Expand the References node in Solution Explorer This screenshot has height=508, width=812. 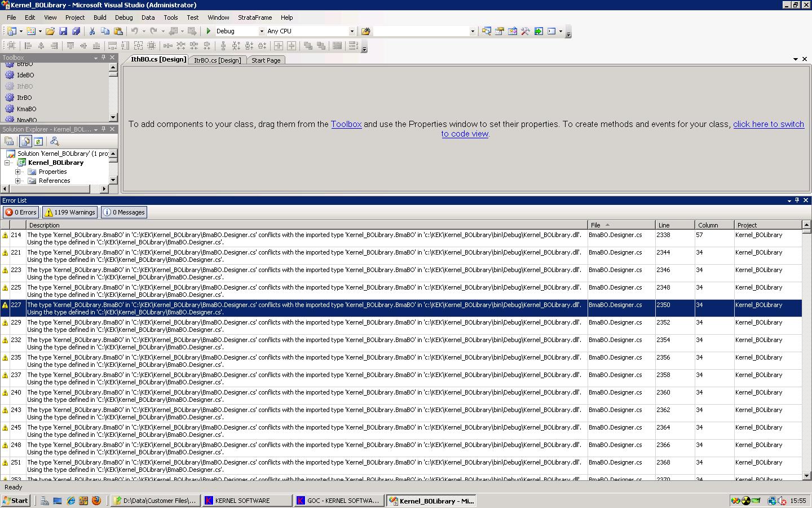pyautogui.click(x=18, y=181)
